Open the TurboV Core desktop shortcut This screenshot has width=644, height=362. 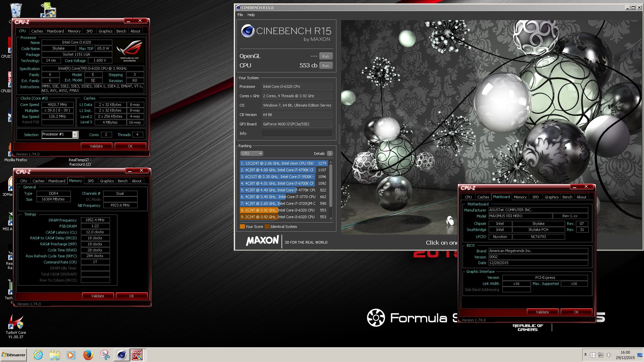pyautogui.click(x=16, y=326)
